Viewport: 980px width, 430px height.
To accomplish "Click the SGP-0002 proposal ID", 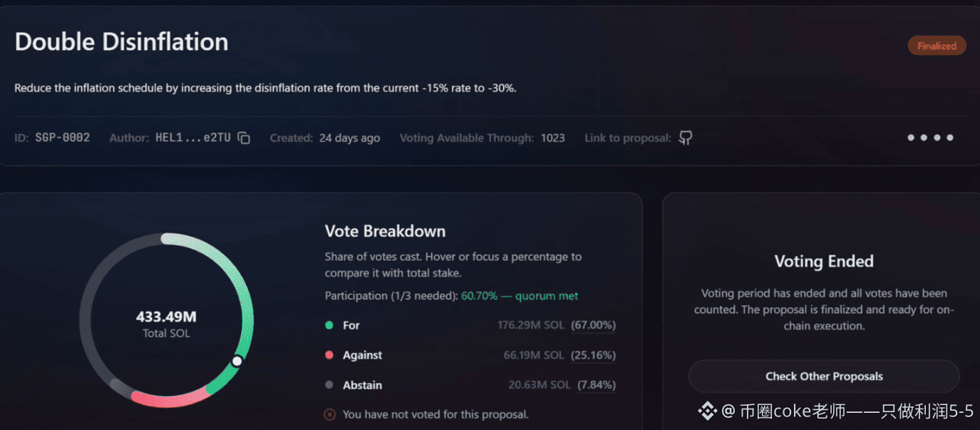I will 63,138.
